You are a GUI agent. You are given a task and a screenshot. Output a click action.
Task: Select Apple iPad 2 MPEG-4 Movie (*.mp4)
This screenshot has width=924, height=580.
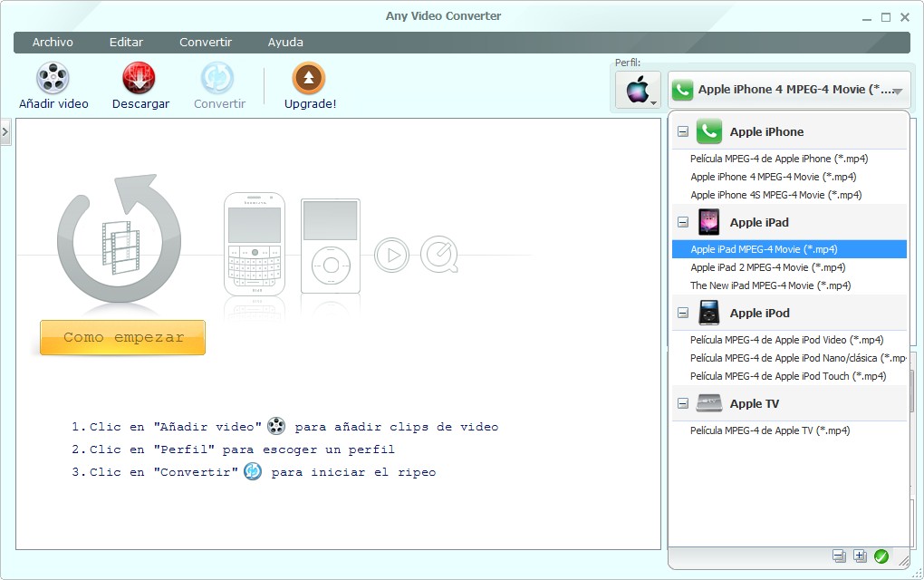(789, 267)
